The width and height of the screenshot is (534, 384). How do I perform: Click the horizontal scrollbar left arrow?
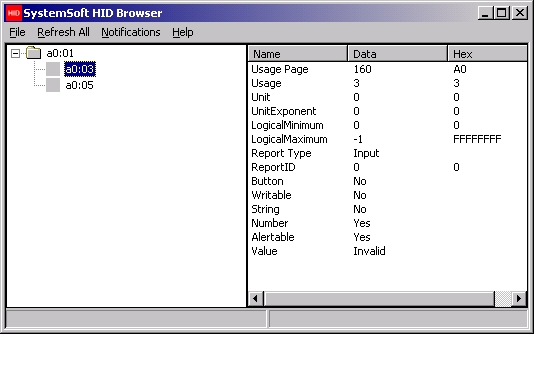(x=256, y=299)
